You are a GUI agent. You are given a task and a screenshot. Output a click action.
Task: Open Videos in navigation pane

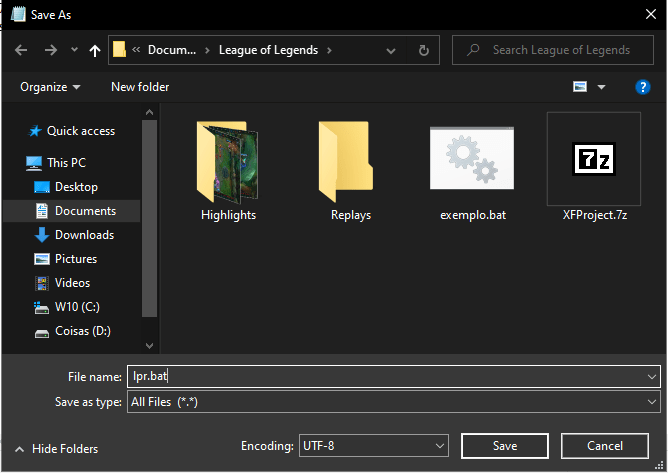point(72,283)
